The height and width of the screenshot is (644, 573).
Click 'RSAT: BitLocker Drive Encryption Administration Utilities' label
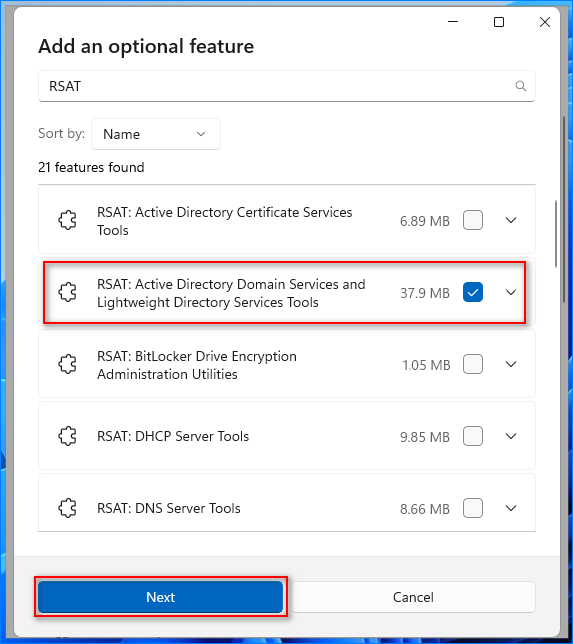tap(197, 365)
